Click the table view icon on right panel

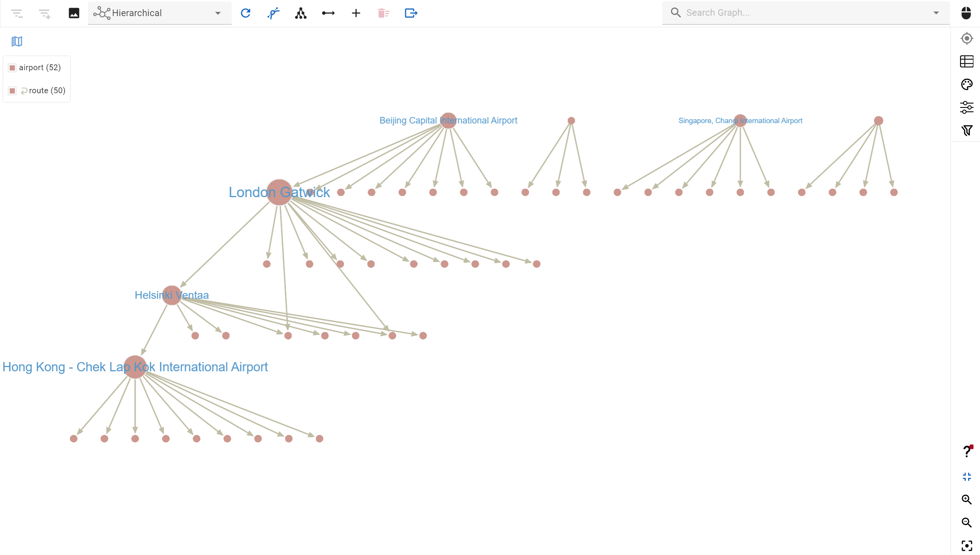(x=967, y=62)
